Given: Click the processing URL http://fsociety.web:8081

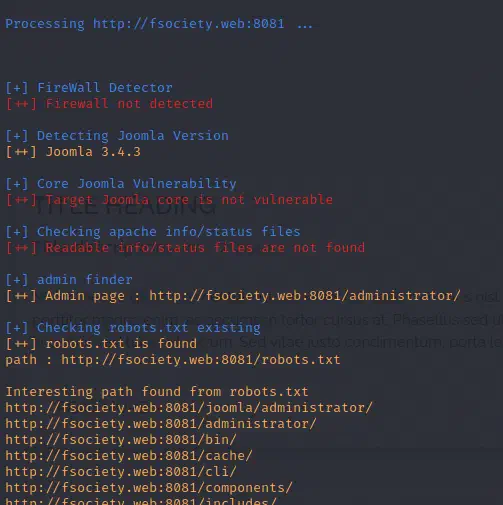Looking at the screenshot, I should [188, 24].
